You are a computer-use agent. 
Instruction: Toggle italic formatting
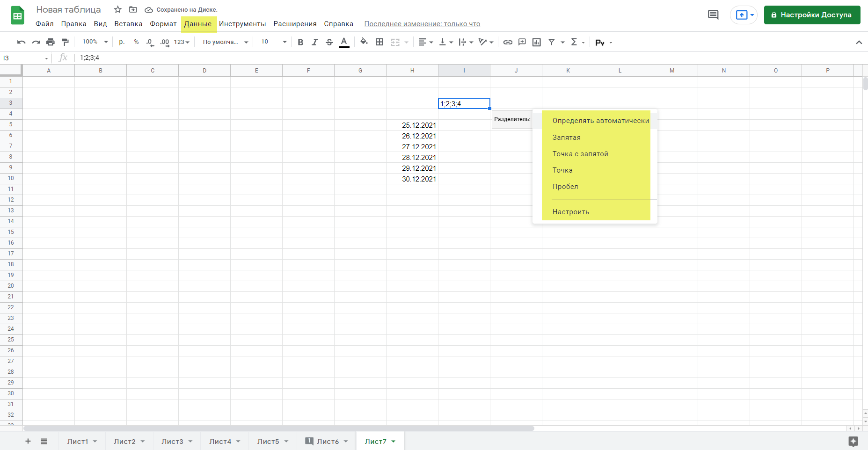coord(315,42)
